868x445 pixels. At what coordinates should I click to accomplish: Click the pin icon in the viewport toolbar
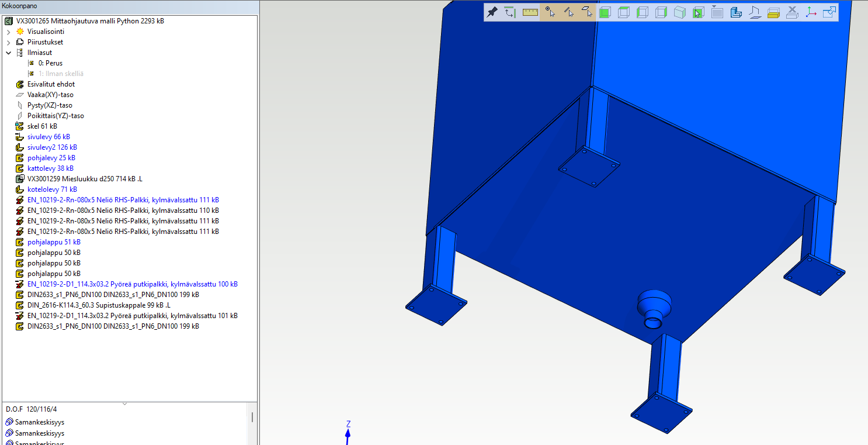pos(492,12)
